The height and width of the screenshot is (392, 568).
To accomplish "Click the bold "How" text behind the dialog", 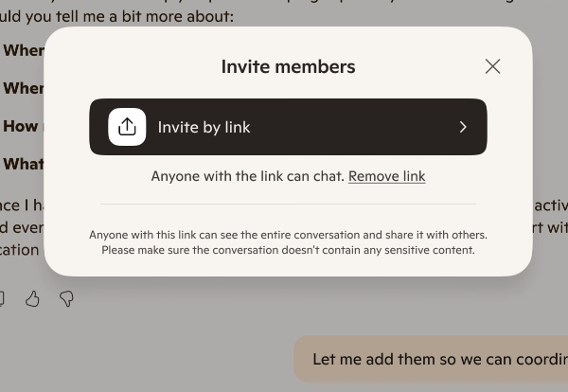I will click(21, 126).
